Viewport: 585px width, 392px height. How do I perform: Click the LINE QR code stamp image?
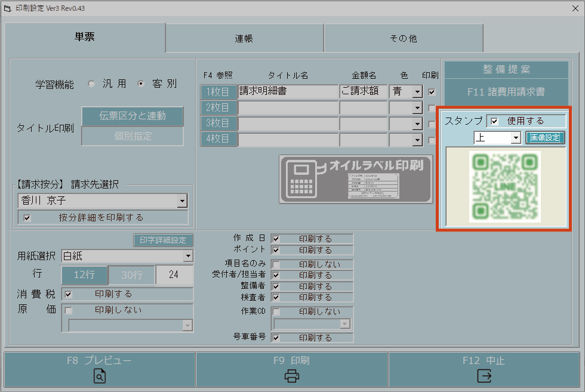pyautogui.click(x=505, y=187)
